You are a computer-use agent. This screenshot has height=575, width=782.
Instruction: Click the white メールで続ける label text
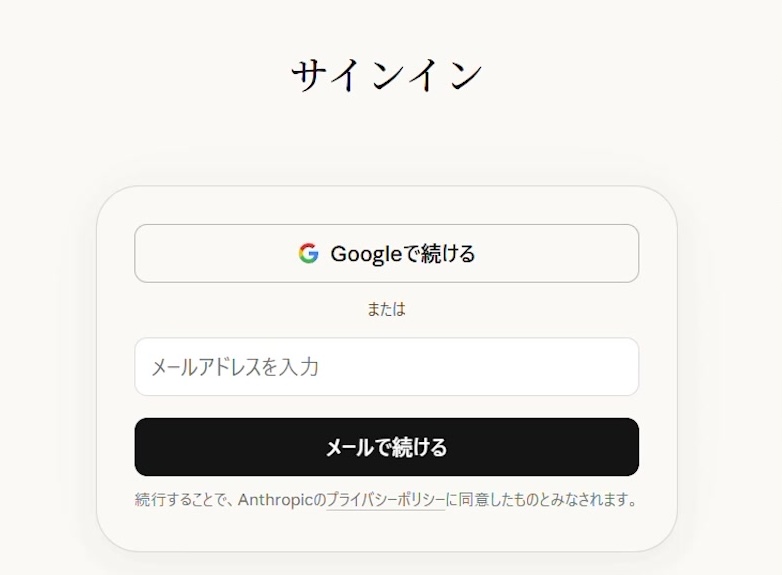[x=386, y=447]
